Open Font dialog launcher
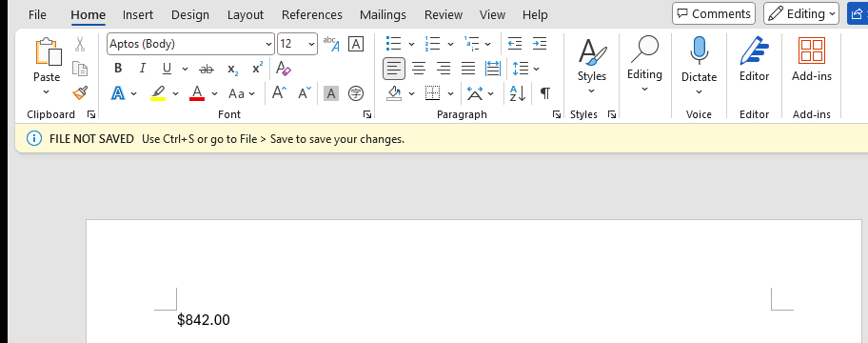 pos(367,114)
